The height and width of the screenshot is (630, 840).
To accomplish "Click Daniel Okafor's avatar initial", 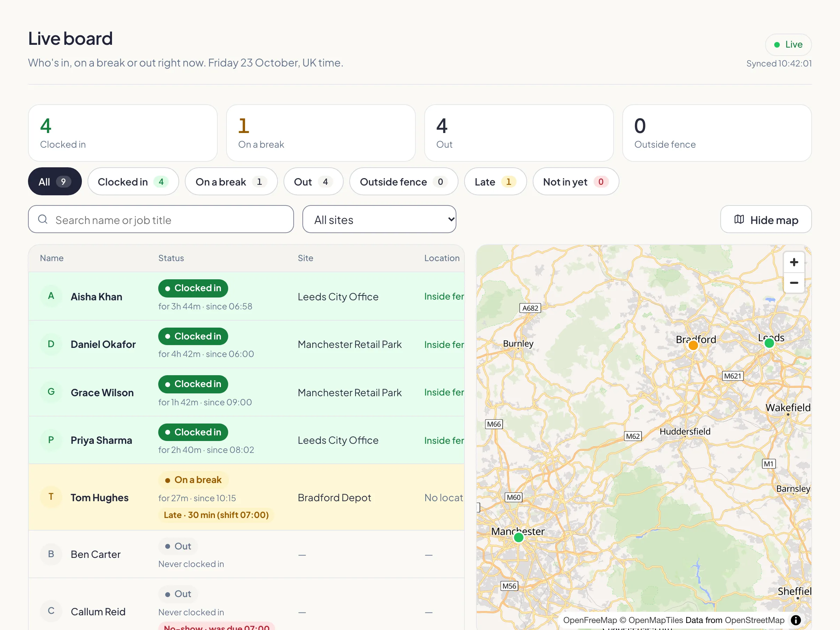I will pos(51,344).
